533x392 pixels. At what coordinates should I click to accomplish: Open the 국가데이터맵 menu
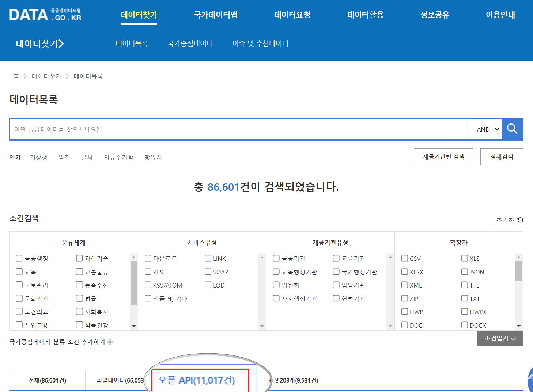pos(216,15)
